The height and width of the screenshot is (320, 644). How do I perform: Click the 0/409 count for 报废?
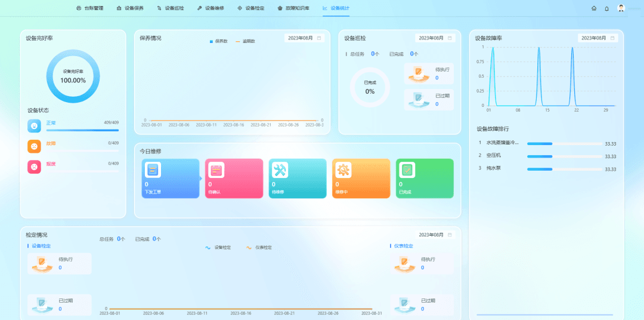[113, 164]
